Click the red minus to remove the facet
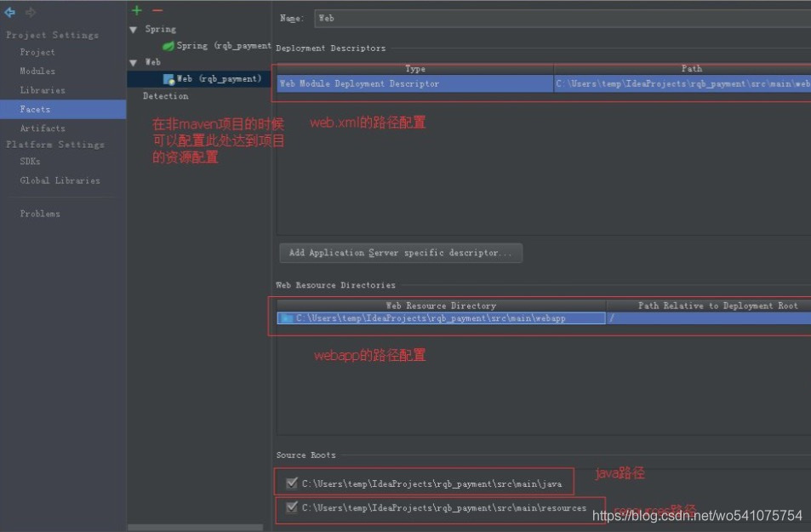Image resolution: width=811 pixels, height=532 pixels. [157, 11]
